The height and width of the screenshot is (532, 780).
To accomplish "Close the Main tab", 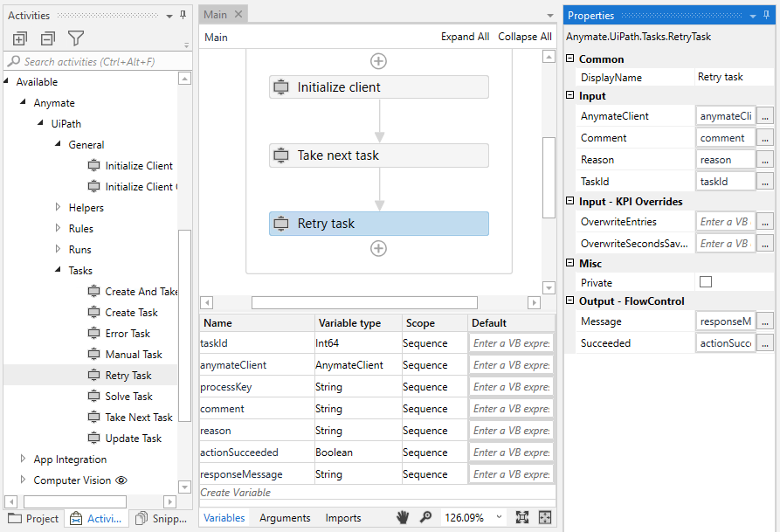I will coord(238,15).
